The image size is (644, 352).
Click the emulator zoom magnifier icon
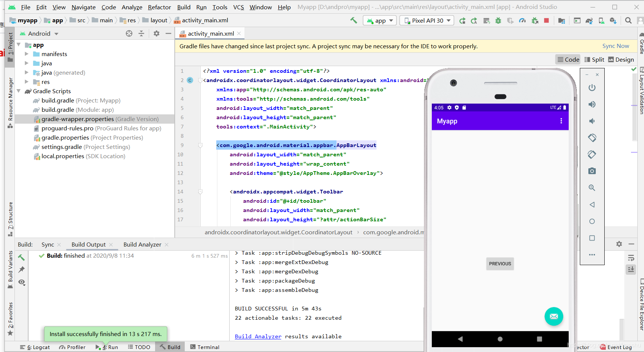click(592, 188)
